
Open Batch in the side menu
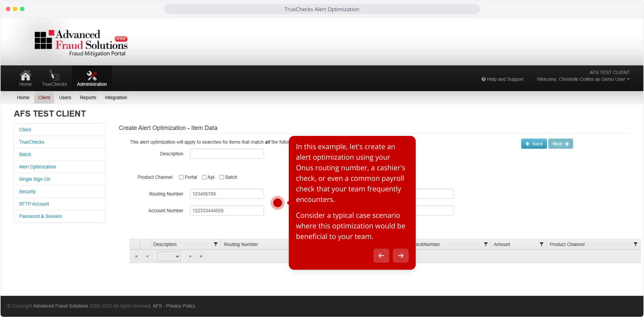pyautogui.click(x=60, y=154)
